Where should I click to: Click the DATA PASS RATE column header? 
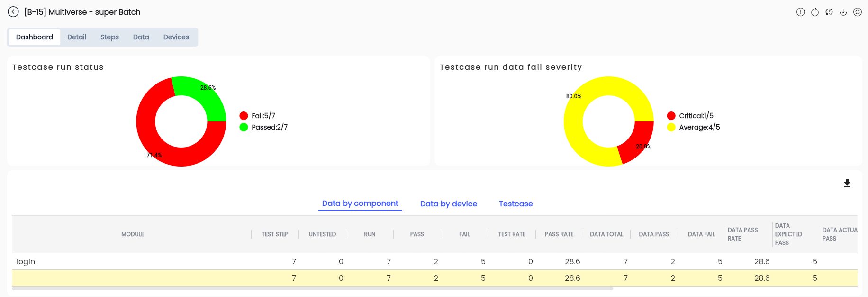pos(749,234)
